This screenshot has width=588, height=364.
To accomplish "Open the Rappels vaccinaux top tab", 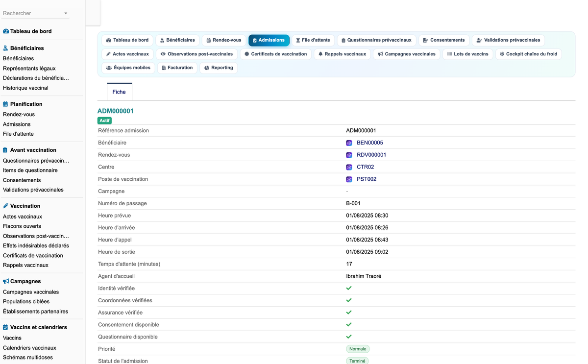I will [342, 54].
